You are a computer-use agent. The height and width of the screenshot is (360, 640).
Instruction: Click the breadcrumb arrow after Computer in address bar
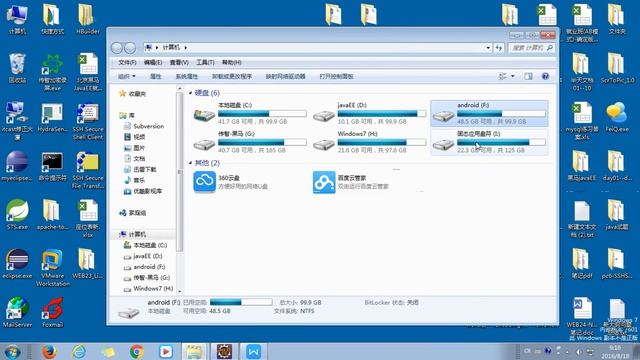185,48
